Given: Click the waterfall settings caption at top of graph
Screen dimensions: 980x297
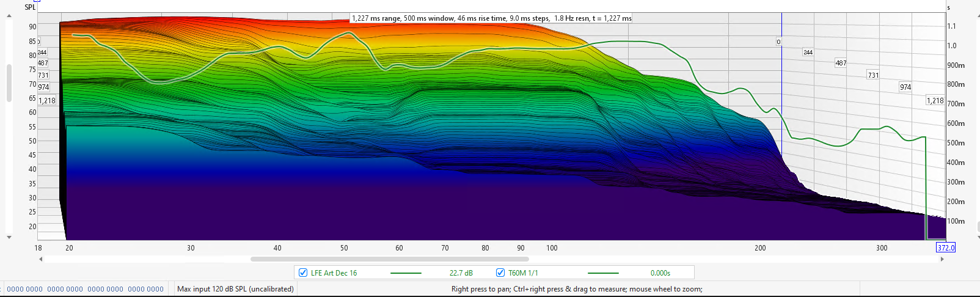Looking at the screenshot, I should click(491, 18).
